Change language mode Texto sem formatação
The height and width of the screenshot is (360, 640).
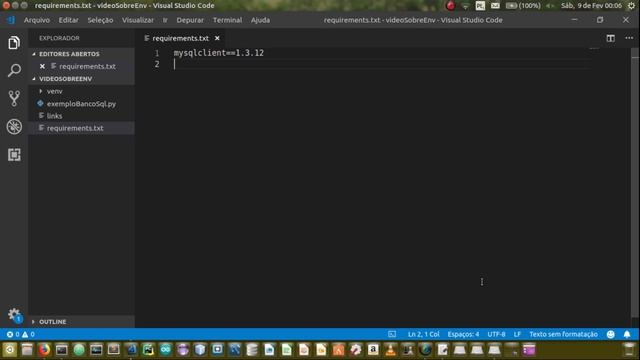pos(563,334)
